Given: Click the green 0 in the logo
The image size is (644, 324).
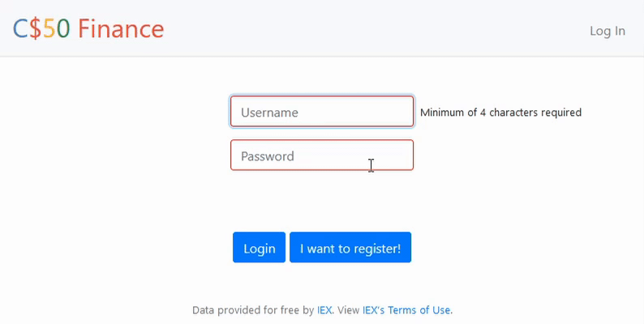Looking at the screenshot, I should click(62, 29).
